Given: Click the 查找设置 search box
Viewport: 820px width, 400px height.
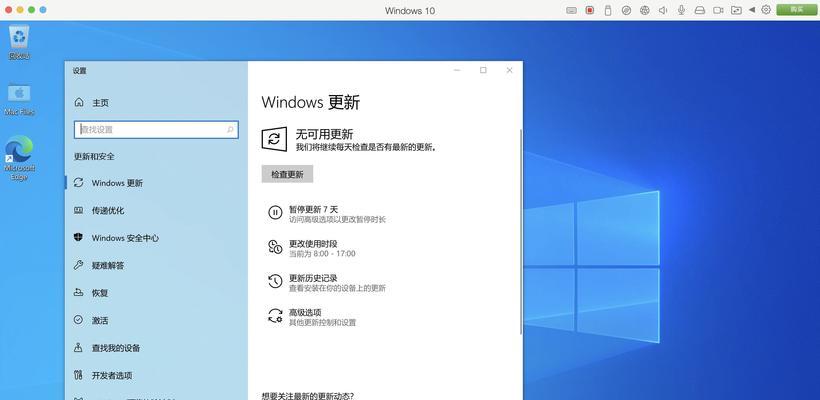Looking at the screenshot, I should pos(156,130).
